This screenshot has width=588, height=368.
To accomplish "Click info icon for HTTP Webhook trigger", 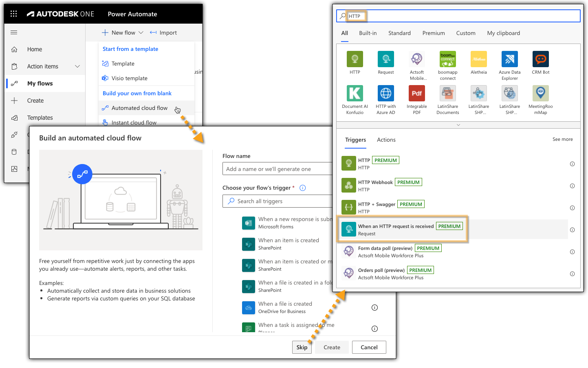I will click(572, 186).
